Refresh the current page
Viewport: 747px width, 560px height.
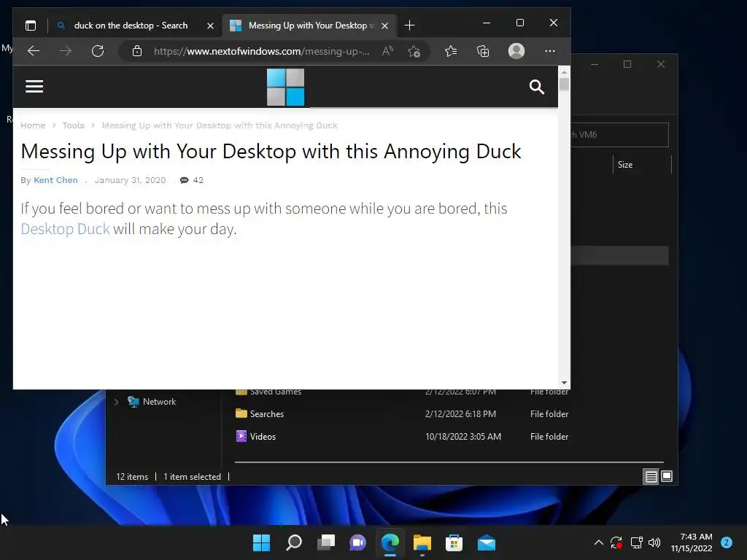point(98,51)
